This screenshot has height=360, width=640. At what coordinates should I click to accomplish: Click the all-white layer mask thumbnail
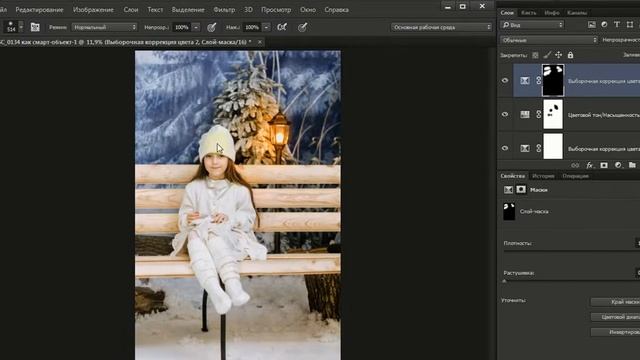tap(553, 147)
